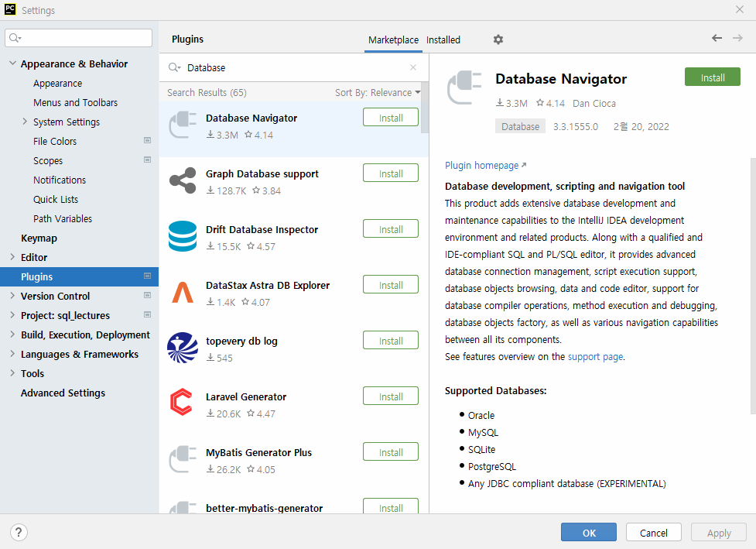Expand Build, Execution, Deployment section
The image size is (756, 549).
[x=12, y=335]
